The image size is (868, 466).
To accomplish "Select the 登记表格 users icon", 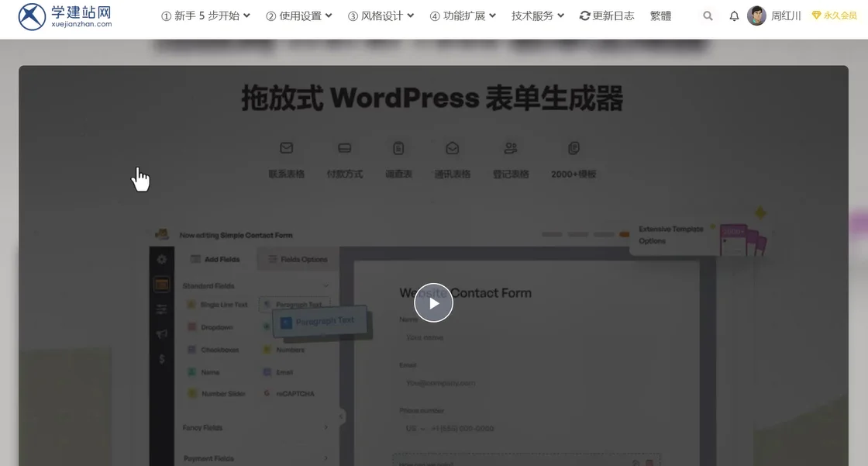I will (x=510, y=148).
